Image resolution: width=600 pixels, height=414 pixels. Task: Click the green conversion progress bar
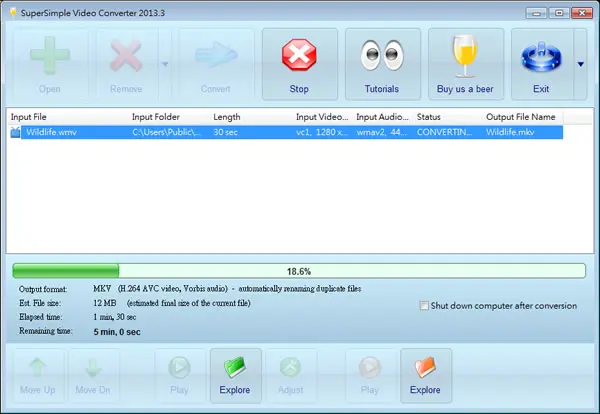tap(299, 271)
